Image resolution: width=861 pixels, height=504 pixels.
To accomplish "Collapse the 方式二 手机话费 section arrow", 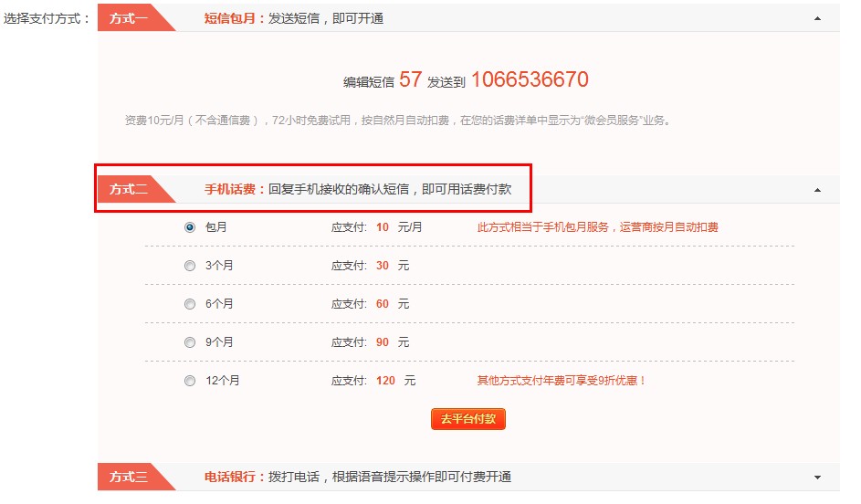I will click(x=817, y=190).
